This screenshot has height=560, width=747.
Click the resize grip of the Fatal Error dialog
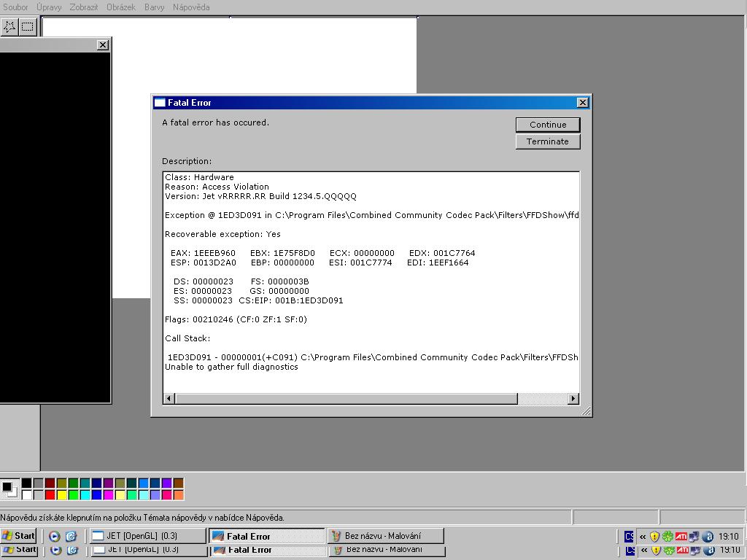(586, 411)
